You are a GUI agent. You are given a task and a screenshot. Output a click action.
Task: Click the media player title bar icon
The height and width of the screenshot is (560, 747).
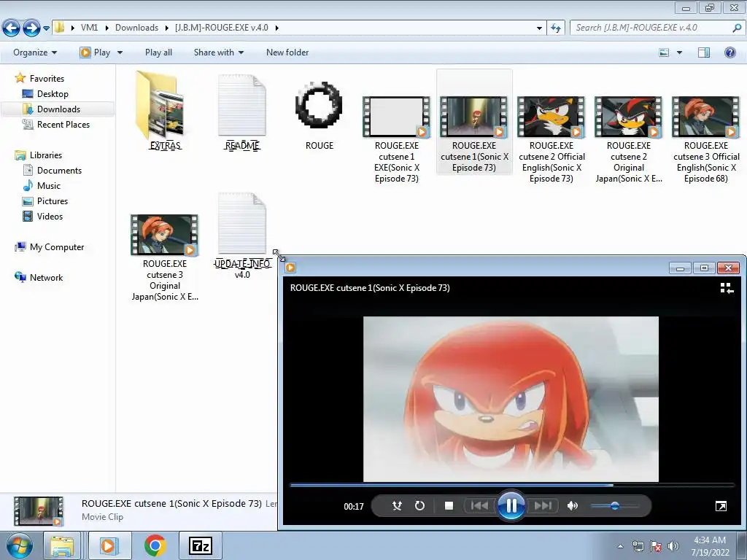290,268
